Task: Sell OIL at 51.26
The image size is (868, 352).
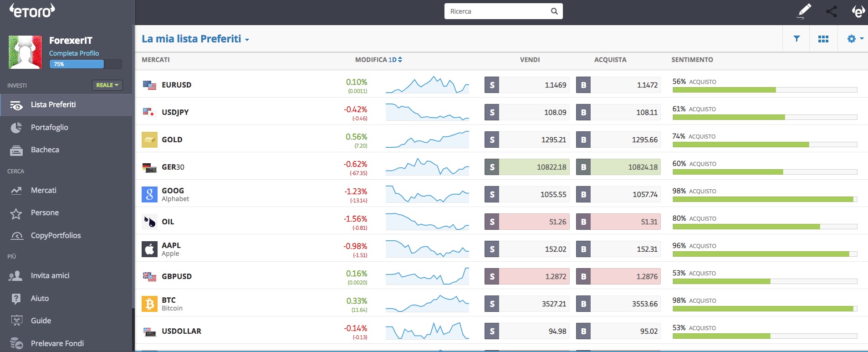Action: 527,222
